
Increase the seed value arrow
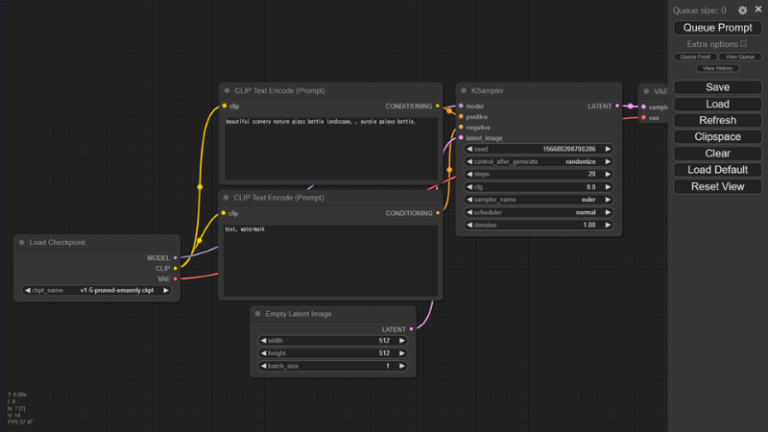pyautogui.click(x=608, y=149)
